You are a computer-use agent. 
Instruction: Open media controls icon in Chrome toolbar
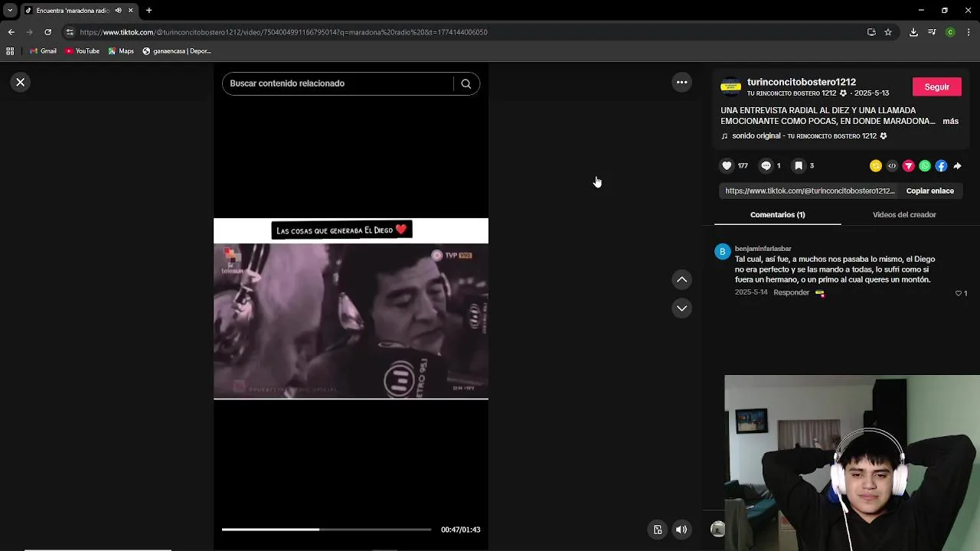click(x=932, y=32)
